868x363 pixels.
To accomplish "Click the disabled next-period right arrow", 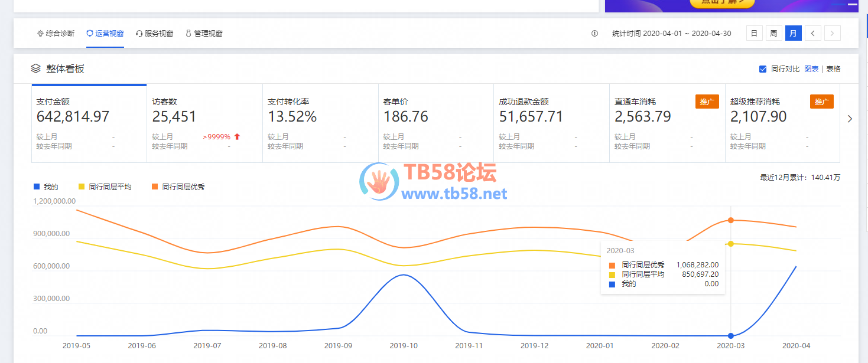I will point(832,34).
